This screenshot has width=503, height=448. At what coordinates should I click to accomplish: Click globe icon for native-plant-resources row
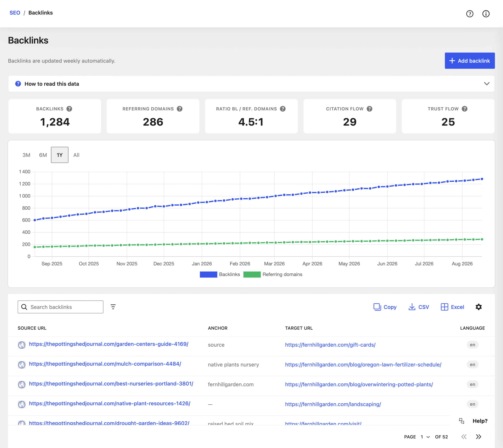22,404
